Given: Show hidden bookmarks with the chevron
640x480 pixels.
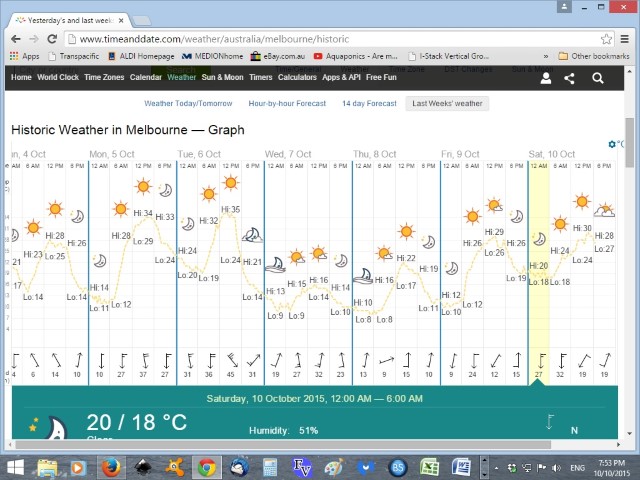Looking at the screenshot, I should point(545,56).
